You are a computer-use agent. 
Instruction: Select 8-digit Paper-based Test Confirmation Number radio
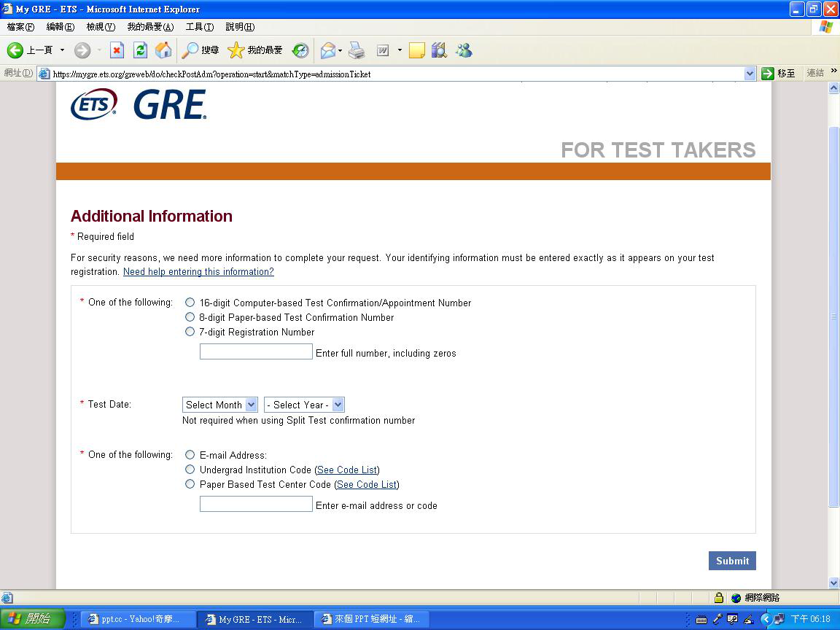190,317
